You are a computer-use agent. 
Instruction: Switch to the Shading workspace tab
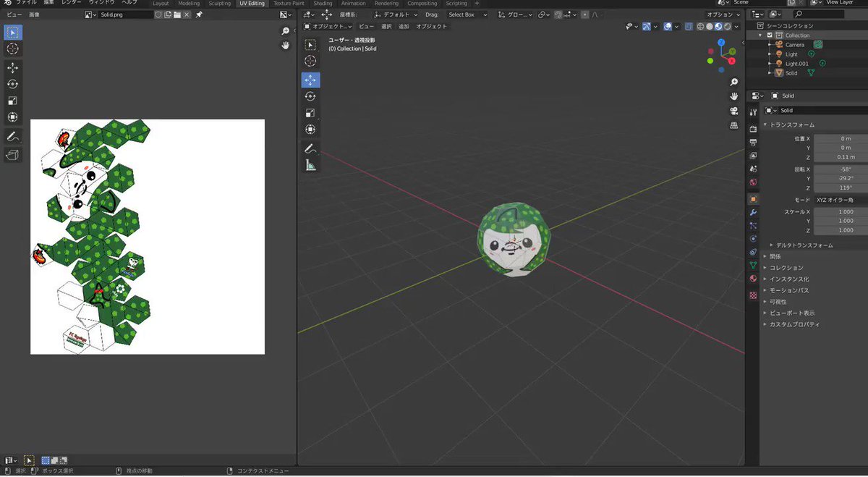click(323, 4)
